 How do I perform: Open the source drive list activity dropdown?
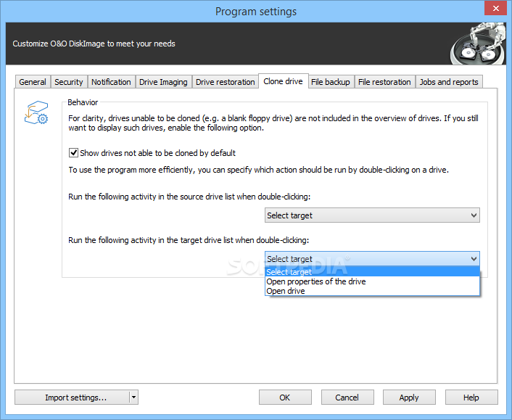pyautogui.click(x=372, y=215)
